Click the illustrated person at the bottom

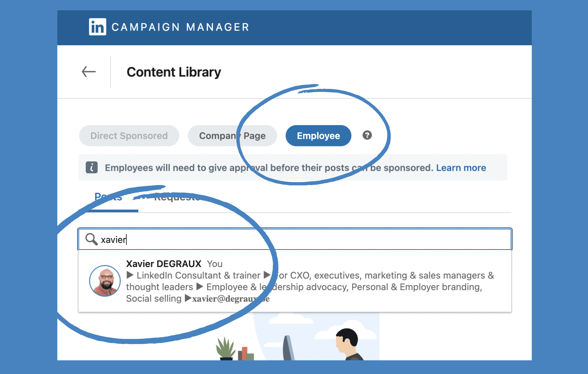[x=348, y=344]
